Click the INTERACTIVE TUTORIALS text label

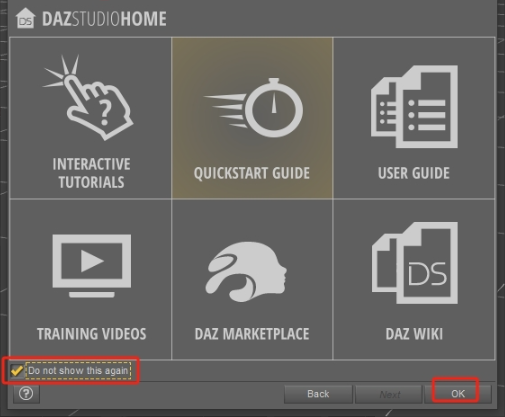(x=91, y=173)
